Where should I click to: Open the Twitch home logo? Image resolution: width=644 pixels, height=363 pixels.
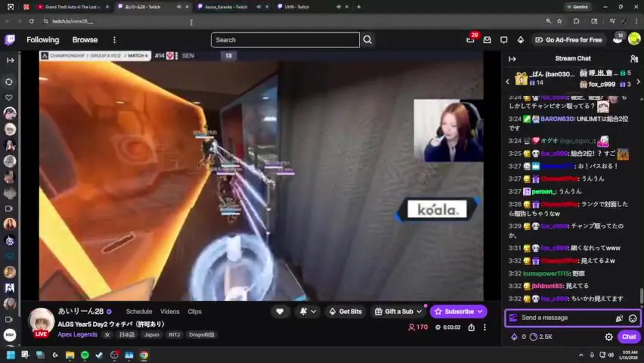(x=10, y=40)
